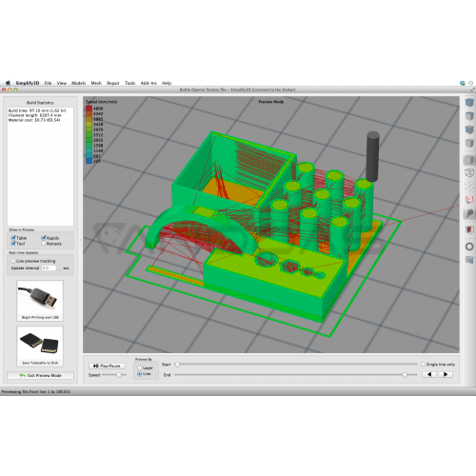Enable Live preview tracking
Screen dimensions: 476x476
point(13,261)
